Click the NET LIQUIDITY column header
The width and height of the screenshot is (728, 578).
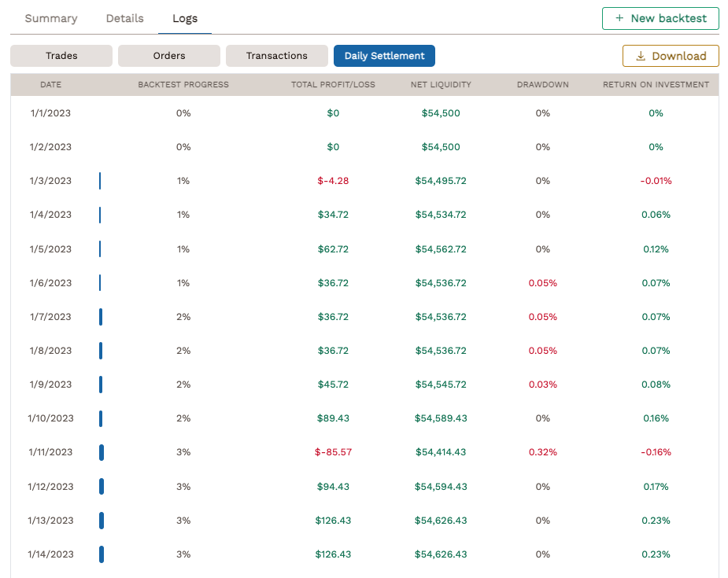pos(441,84)
